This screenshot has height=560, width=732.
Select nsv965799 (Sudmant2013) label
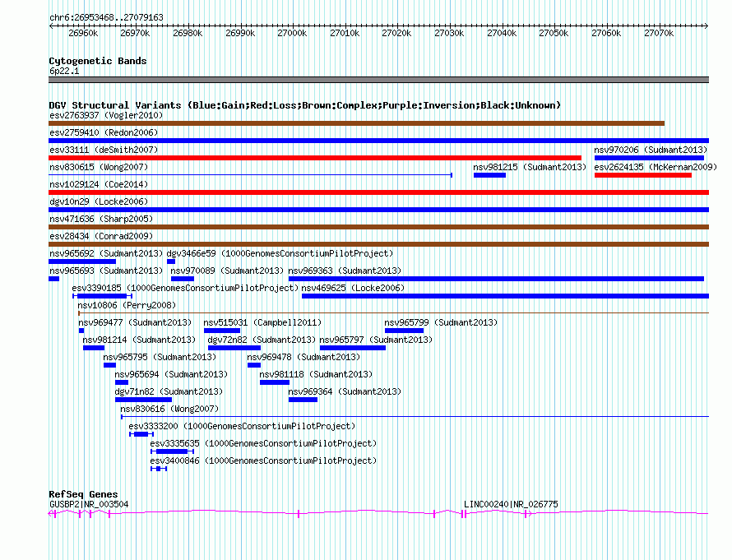pyautogui.click(x=441, y=322)
